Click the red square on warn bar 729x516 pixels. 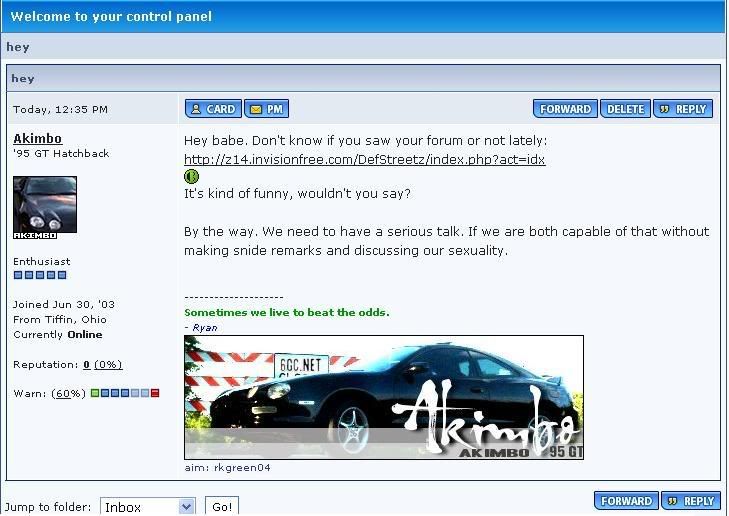click(155, 393)
